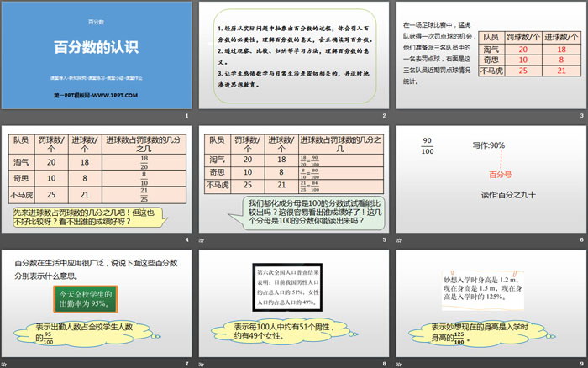
Task: Select slide 6 showing 写作:90%
Action: 491,179
